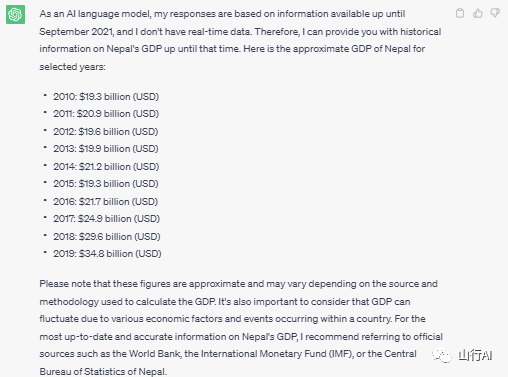The width and height of the screenshot is (508, 377).
Task: Click the 山行AI watermark text
Action: [475, 355]
